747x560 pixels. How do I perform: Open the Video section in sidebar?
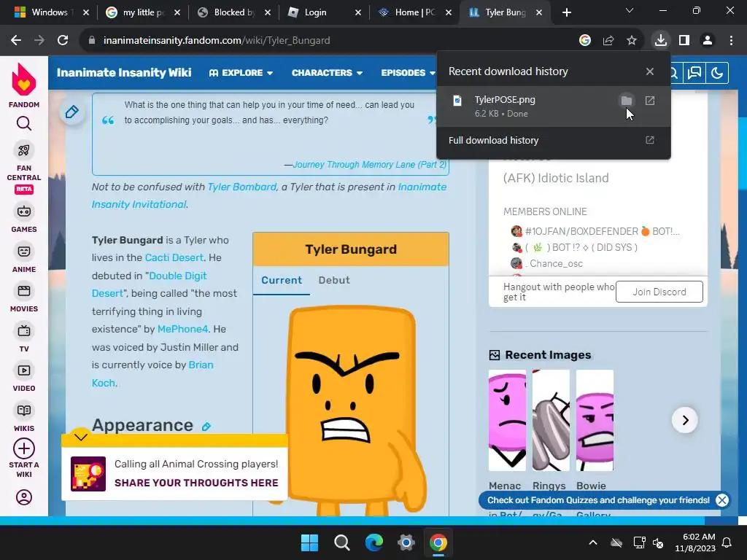(24, 378)
